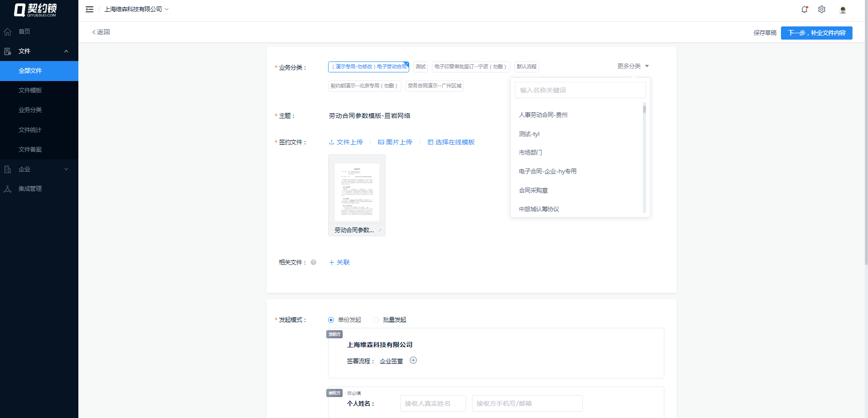Click the category dropdown list scrollbar

coord(644,108)
